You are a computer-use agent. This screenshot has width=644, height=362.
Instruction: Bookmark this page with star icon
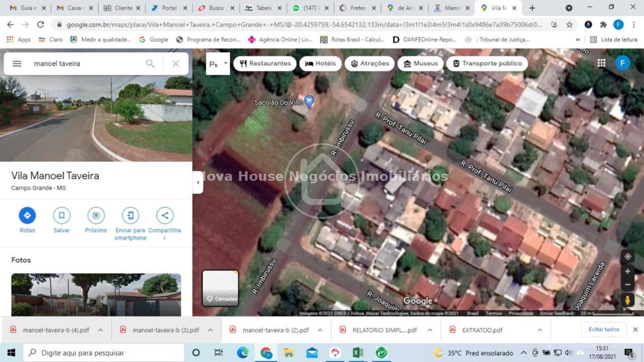coord(569,24)
